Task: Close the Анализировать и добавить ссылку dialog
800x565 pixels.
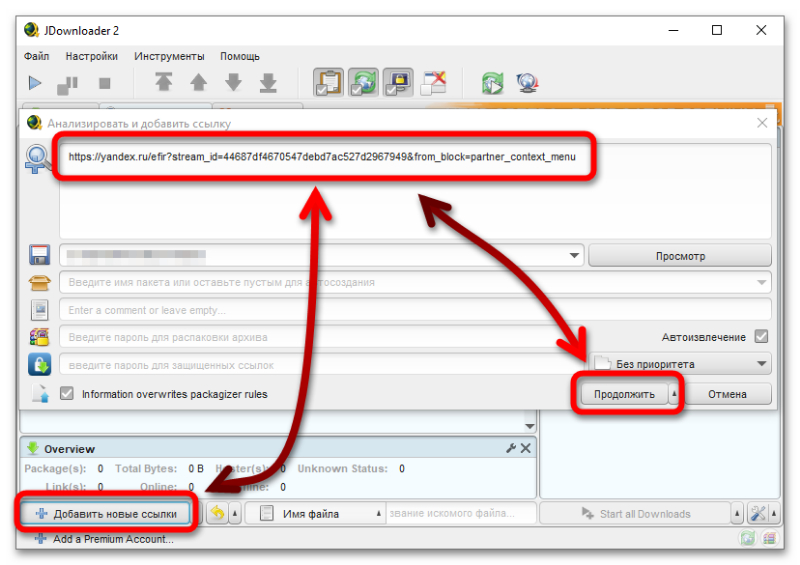Action: click(x=762, y=123)
